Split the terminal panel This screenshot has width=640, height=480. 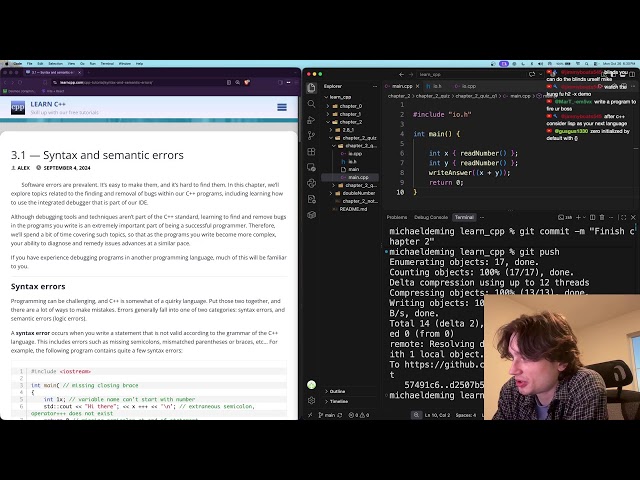tap(592, 217)
